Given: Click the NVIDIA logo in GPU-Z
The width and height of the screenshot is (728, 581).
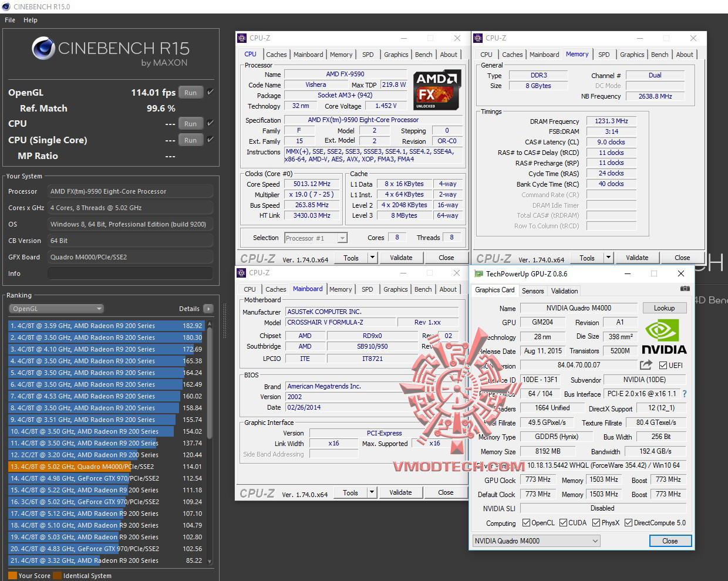Looking at the screenshot, I should [x=664, y=337].
